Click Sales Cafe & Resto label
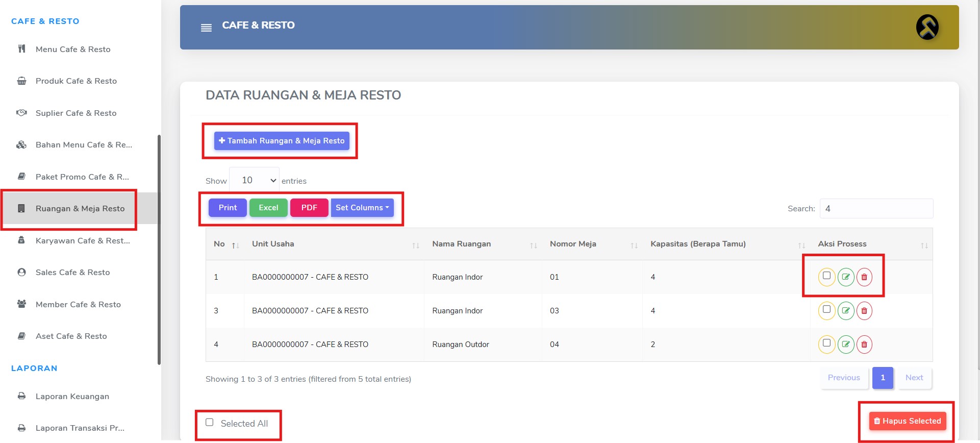Image resolution: width=980 pixels, height=443 pixels. (73, 272)
